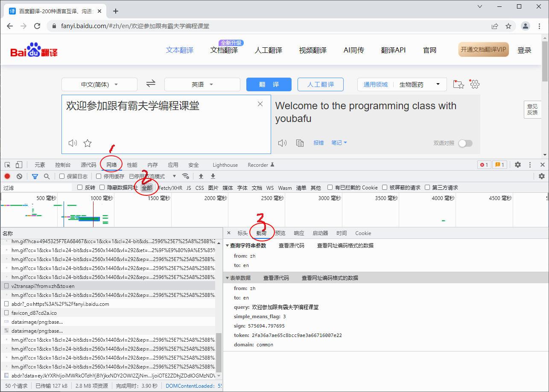
Task: Play translated text audio speaker icon
Action: (x=282, y=143)
